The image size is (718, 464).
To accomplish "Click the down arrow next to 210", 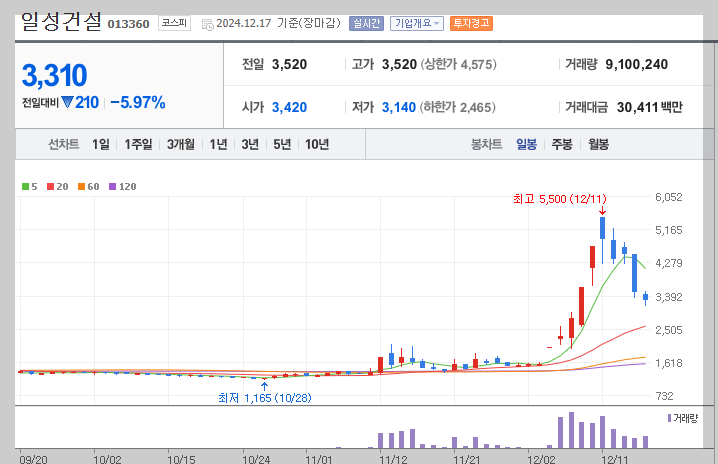I will click(67, 102).
